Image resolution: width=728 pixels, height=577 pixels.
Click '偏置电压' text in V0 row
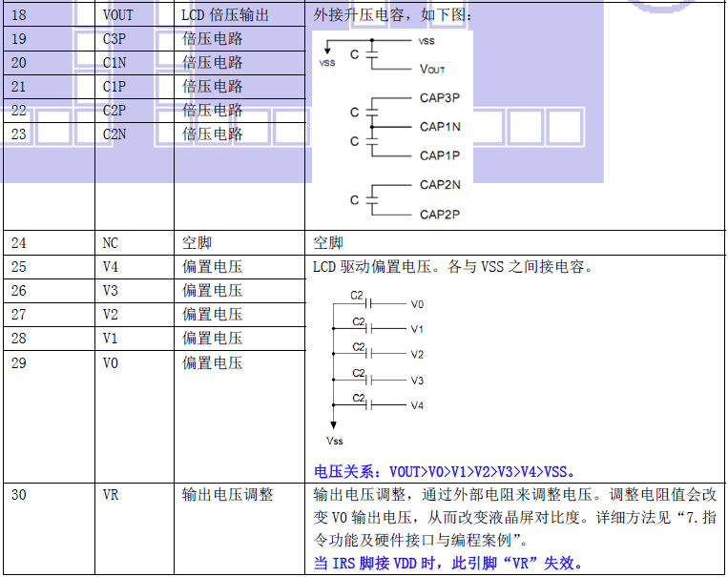point(212,363)
